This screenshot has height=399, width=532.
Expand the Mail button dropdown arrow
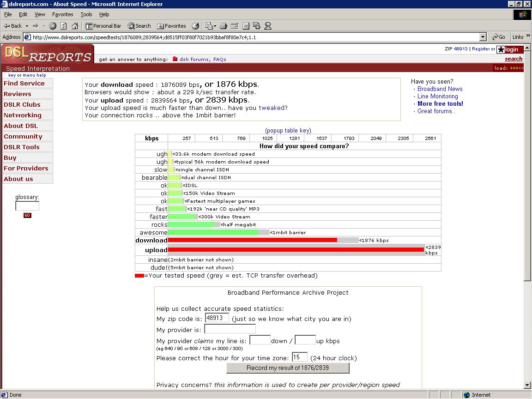(x=215, y=26)
